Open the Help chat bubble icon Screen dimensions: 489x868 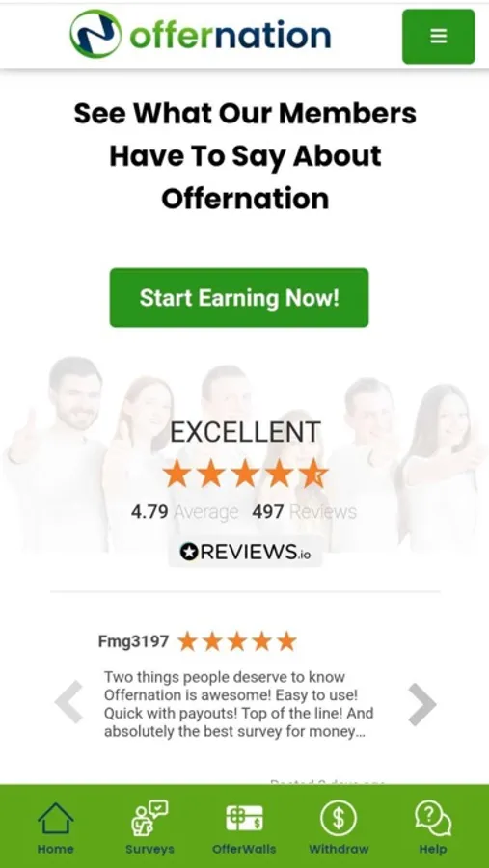coord(433,818)
